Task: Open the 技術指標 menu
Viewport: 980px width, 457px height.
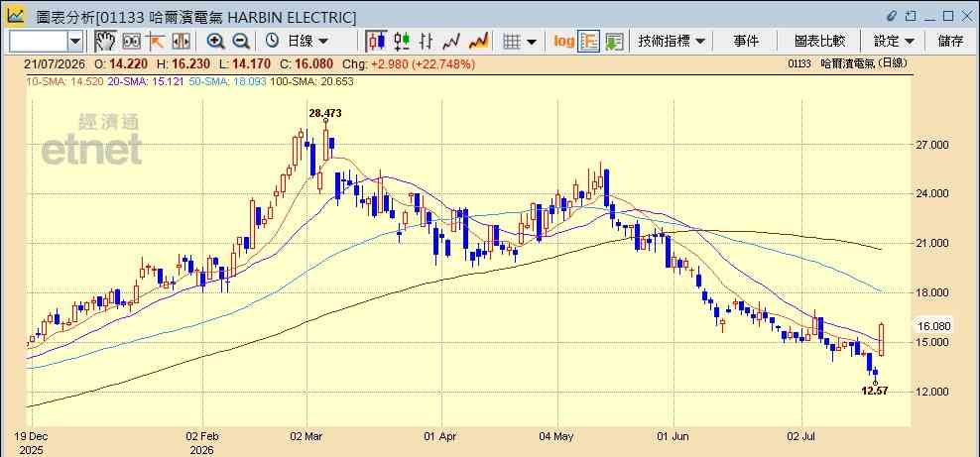Action: (672, 42)
